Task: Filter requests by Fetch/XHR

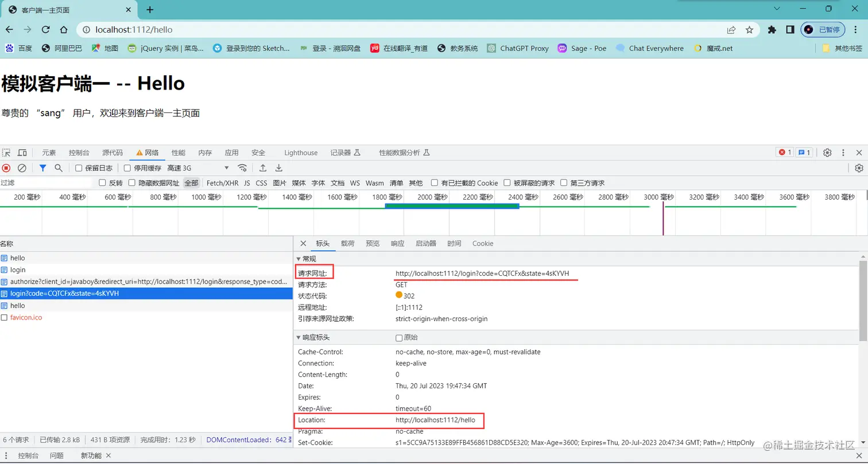Action: pyautogui.click(x=222, y=183)
